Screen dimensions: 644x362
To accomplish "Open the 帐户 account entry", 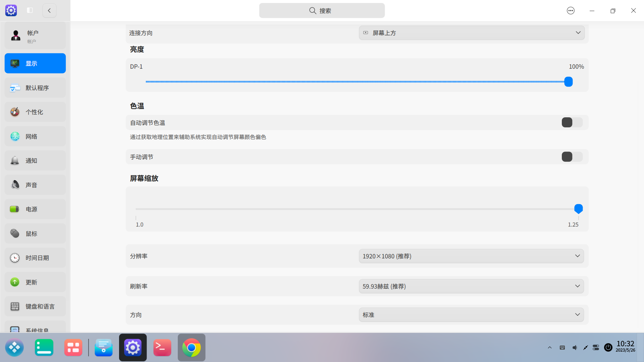I will point(35,36).
